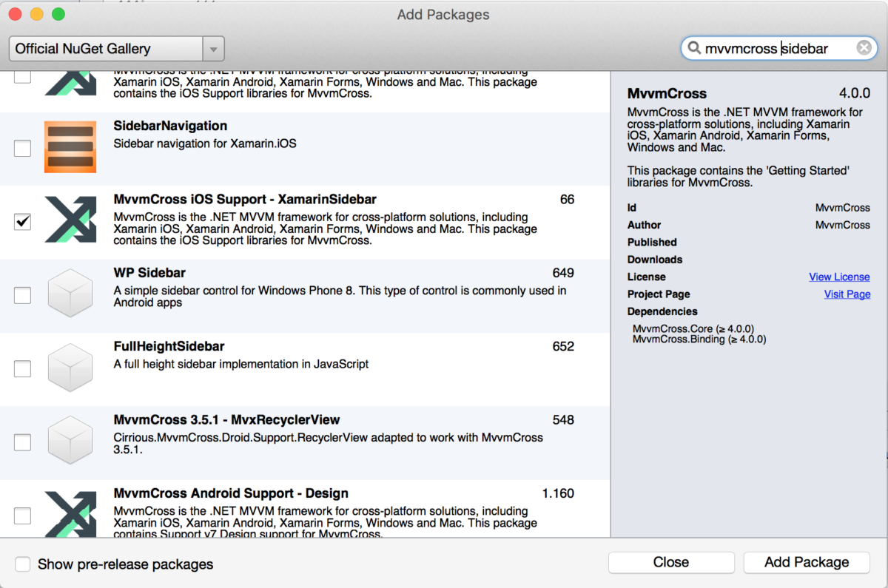Image resolution: width=888 pixels, height=588 pixels.
Task: Open the Official NuGet Gallery source dropdown
Action: (107, 49)
